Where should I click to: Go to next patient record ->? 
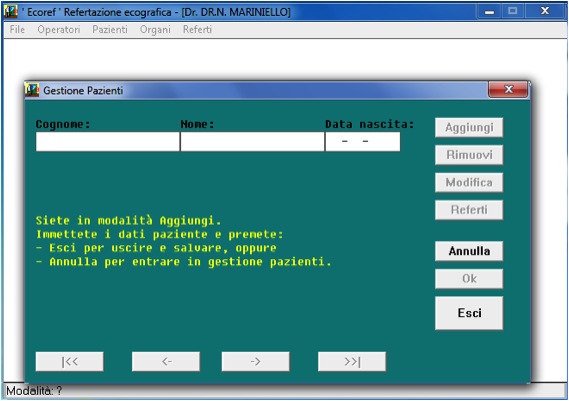click(x=255, y=361)
